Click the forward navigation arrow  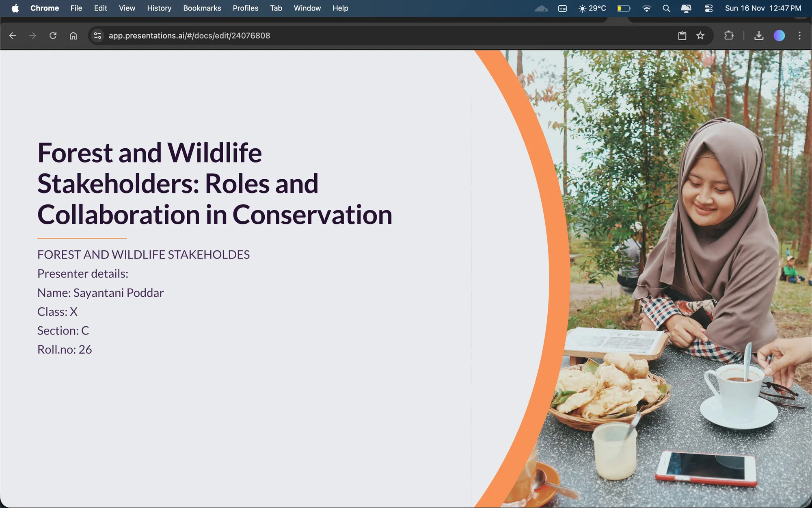point(32,36)
